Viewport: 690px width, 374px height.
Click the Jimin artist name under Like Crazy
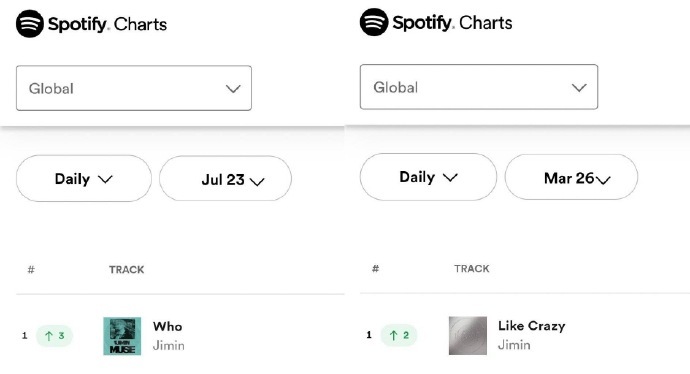(x=514, y=345)
